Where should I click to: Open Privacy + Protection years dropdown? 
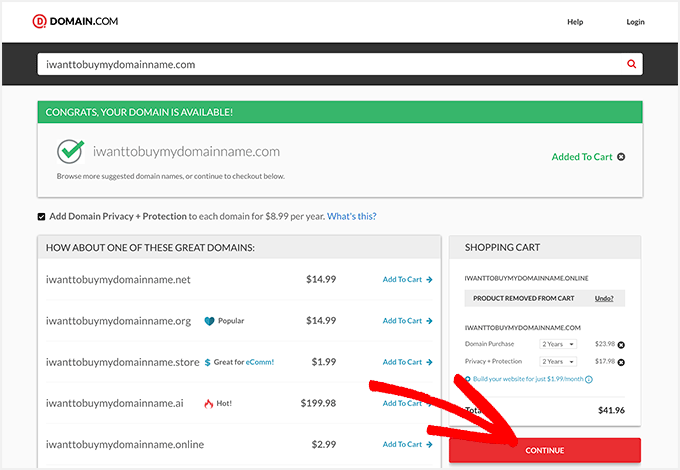(x=558, y=362)
